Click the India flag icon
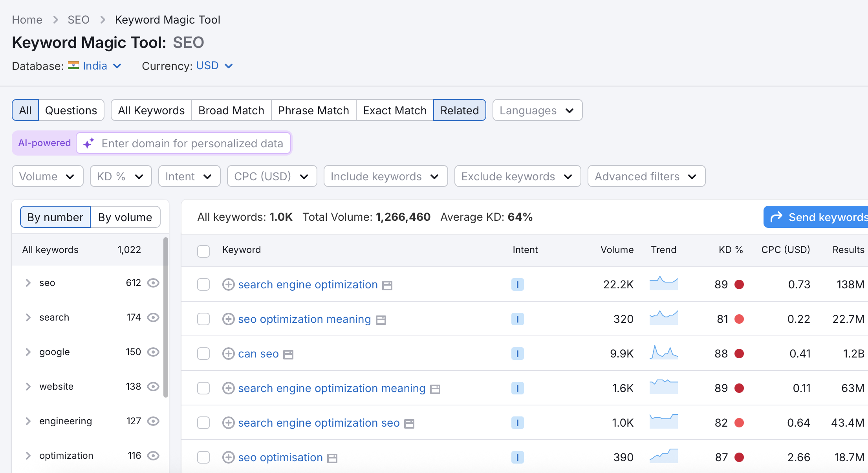 click(73, 66)
